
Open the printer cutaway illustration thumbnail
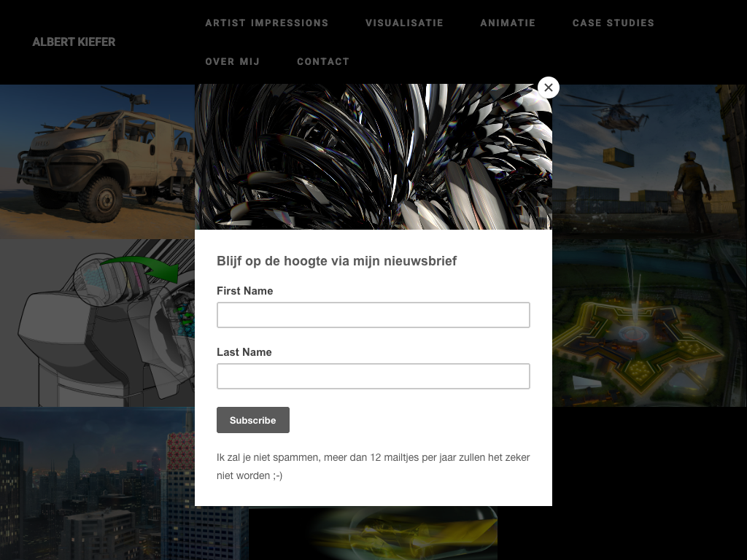97,323
